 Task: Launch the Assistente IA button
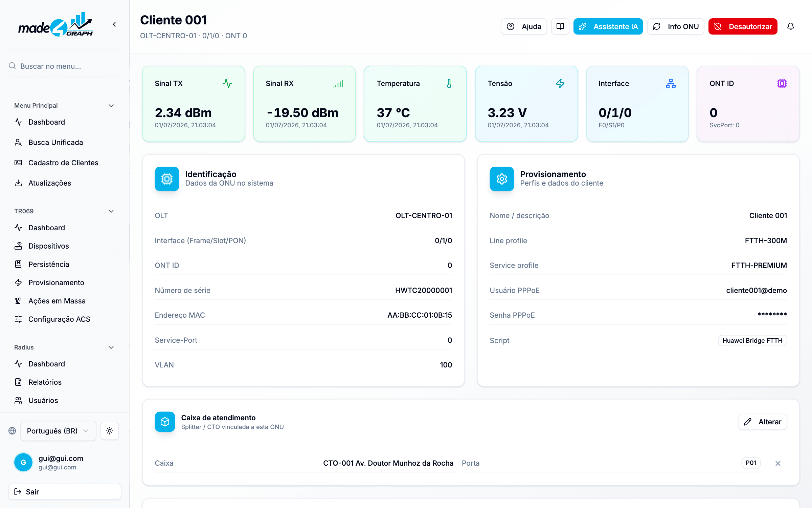pos(608,26)
